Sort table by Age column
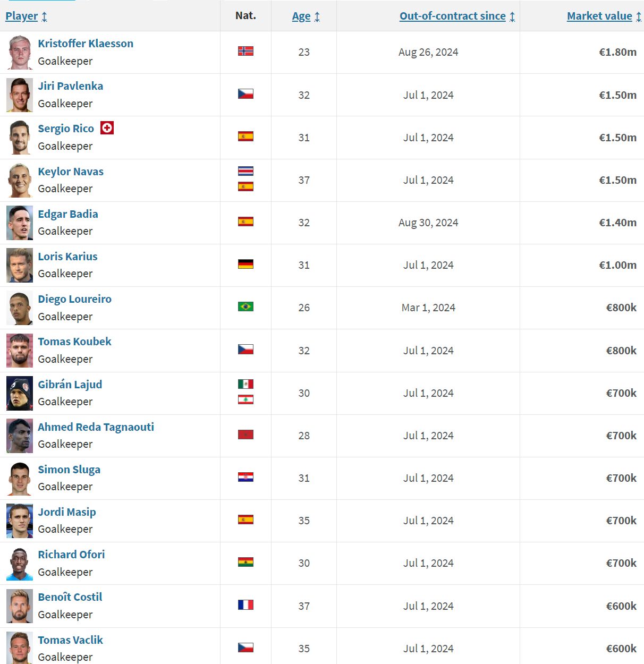Image resolution: width=644 pixels, height=664 pixels. [x=301, y=16]
